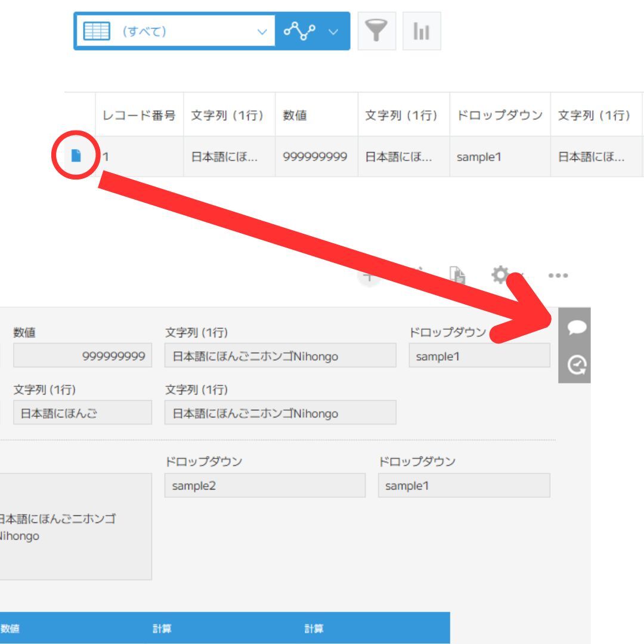Click the sample1 cell in the list row

[x=500, y=156]
